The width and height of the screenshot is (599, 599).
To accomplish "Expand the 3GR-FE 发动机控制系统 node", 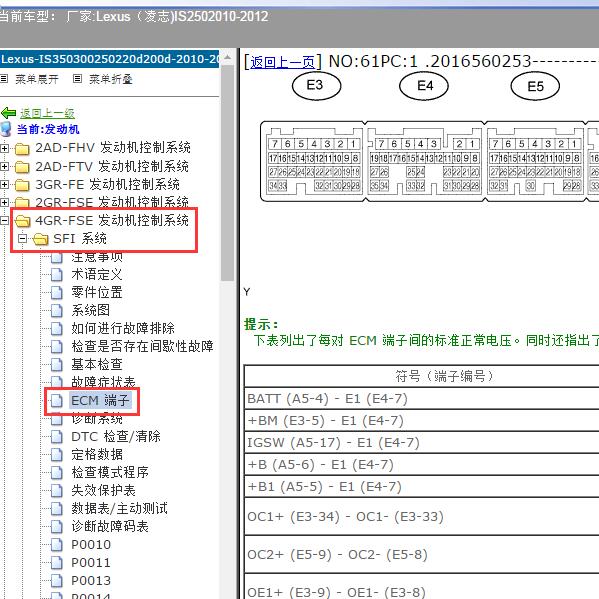I will click(x=4, y=185).
